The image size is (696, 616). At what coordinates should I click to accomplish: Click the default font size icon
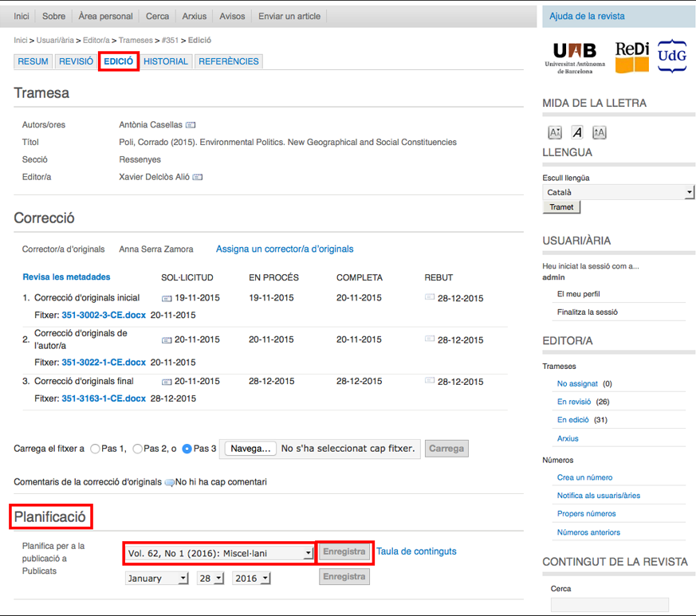(x=577, y=132)
